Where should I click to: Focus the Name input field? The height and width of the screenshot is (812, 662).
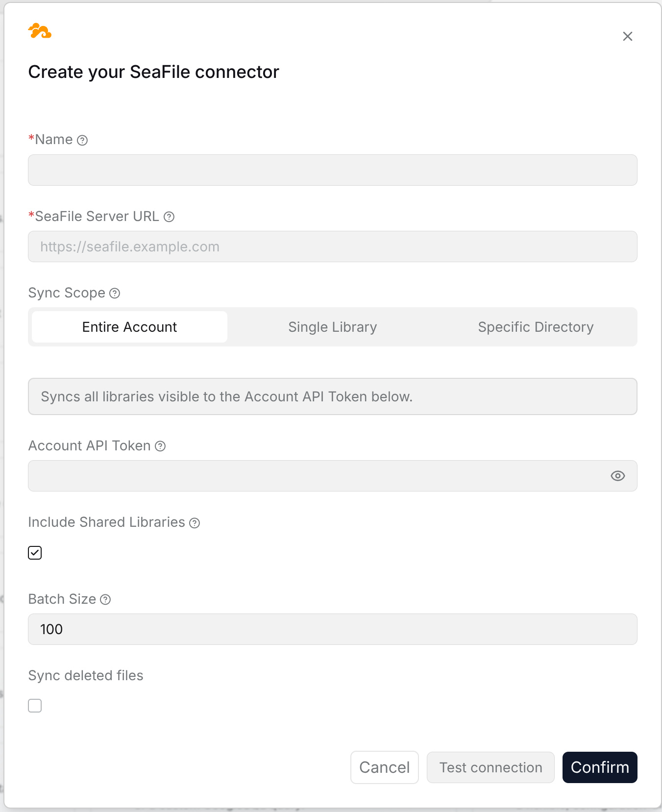(x=333, y=170)
